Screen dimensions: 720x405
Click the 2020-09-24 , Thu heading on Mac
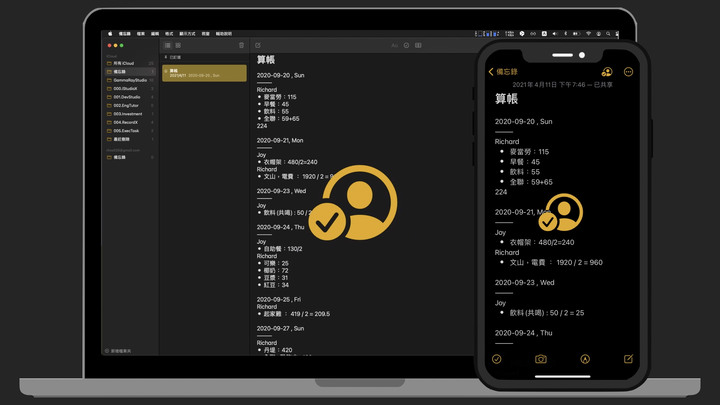(x=280, y=227)
